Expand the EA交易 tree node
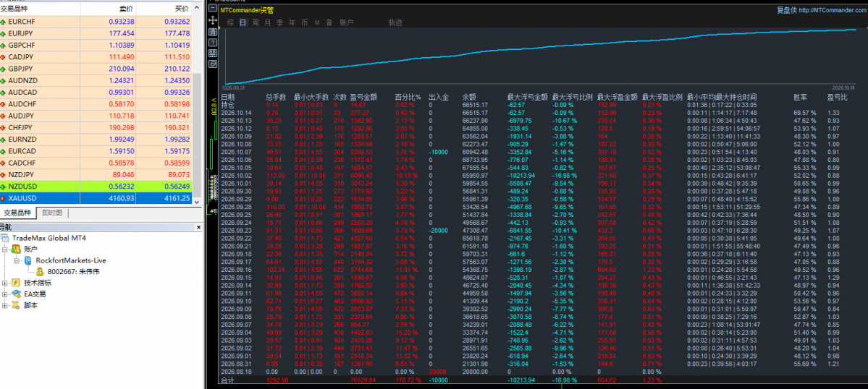 [5, 294]
